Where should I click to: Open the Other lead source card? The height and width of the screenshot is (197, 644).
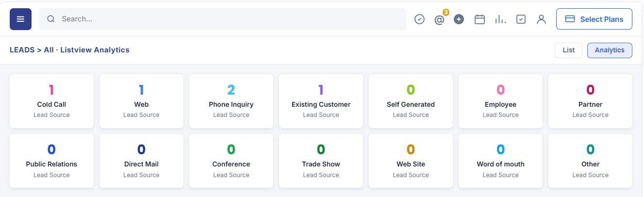tap(590, 161)
